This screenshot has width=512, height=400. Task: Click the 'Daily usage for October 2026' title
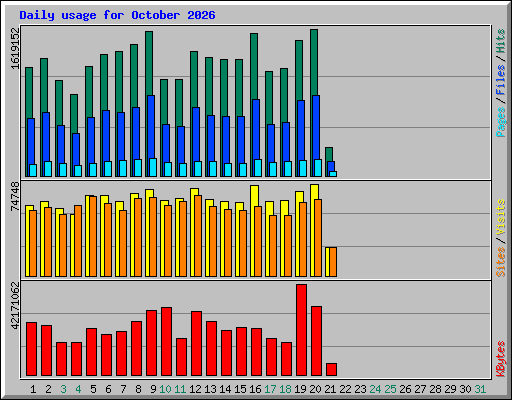click(x=117, y=15)
